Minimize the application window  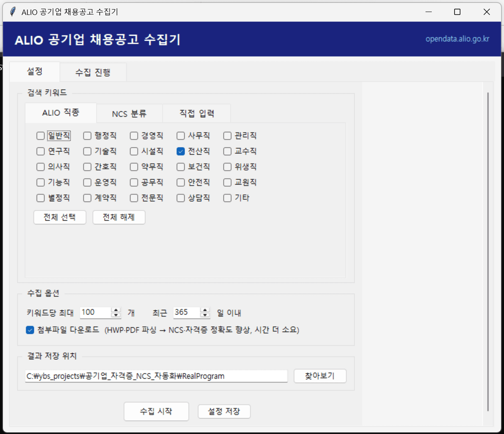click(x=429, y=12)
